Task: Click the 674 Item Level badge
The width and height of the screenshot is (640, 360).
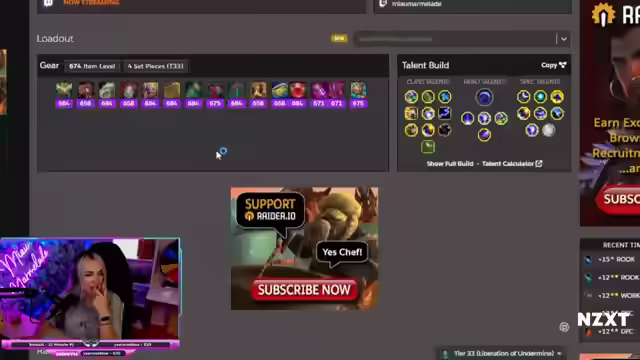Action: [x=92, y=66]
